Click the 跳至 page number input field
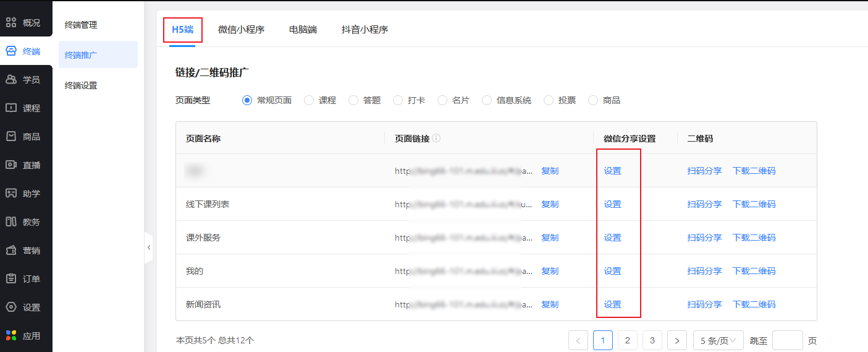The width and height of the screenshot is (868, 352). tap(787, 340)
